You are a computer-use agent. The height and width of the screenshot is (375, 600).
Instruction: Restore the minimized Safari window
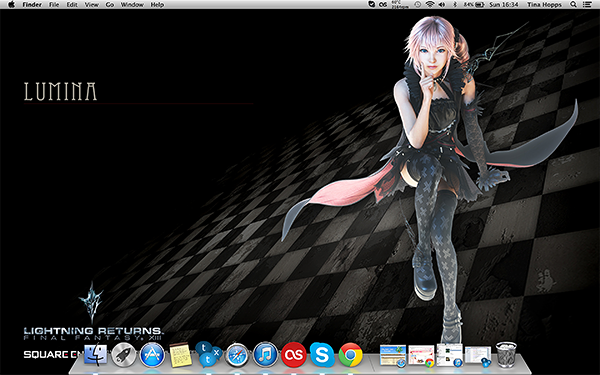click(393, 355)
